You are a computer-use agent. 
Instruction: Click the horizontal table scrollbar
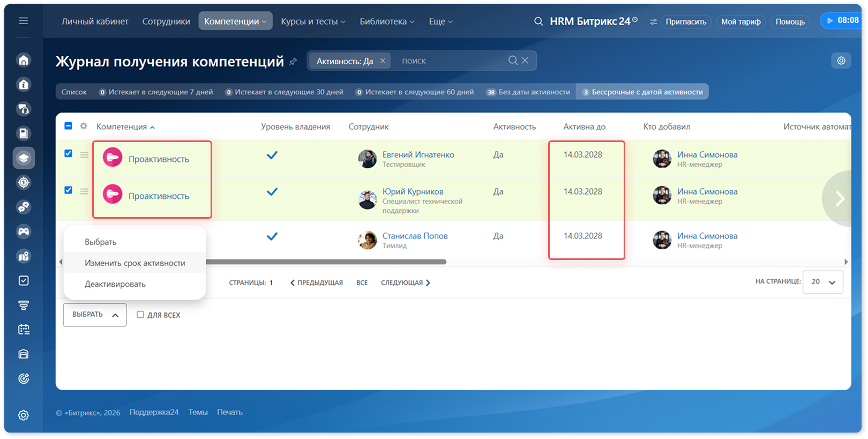[x=326, y=262]
